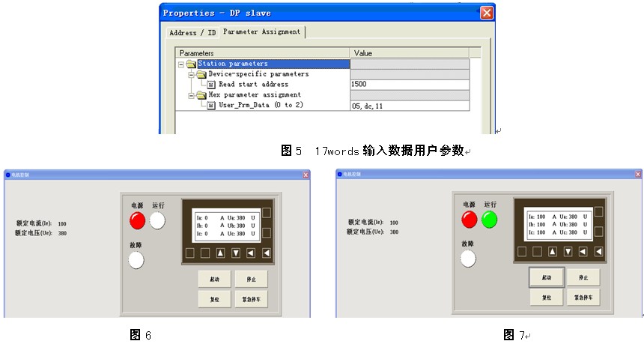Collapse the Station parameters tree node

pos(181,64)
